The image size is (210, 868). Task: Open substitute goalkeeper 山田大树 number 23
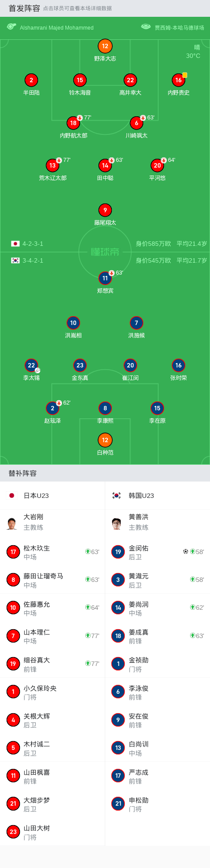pos(53,832)
